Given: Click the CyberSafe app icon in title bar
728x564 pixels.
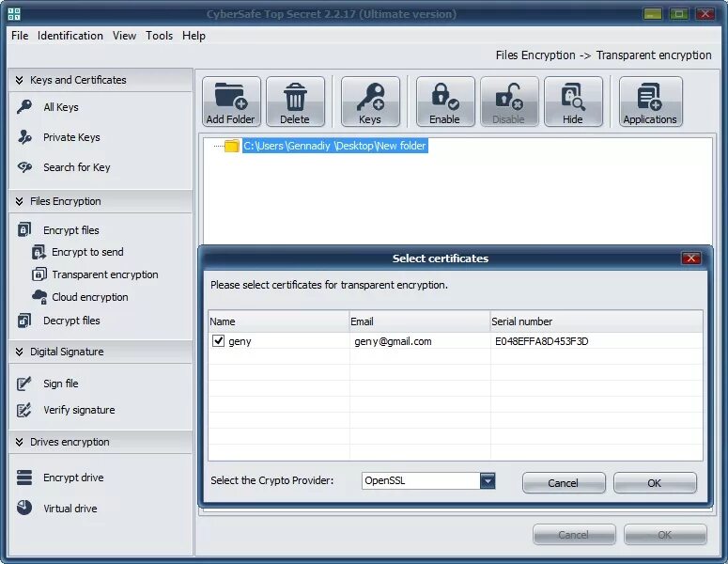Looking at the screenshot, I should coord(14,14).
